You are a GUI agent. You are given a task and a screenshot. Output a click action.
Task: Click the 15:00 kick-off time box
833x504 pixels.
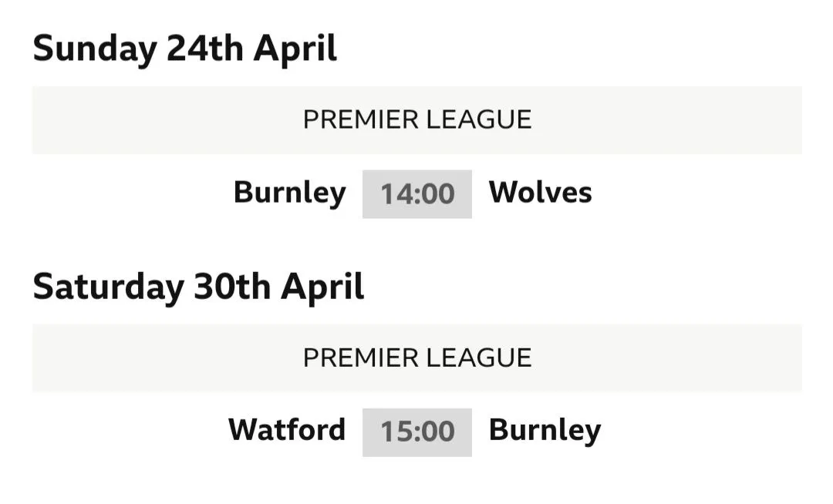417,432
